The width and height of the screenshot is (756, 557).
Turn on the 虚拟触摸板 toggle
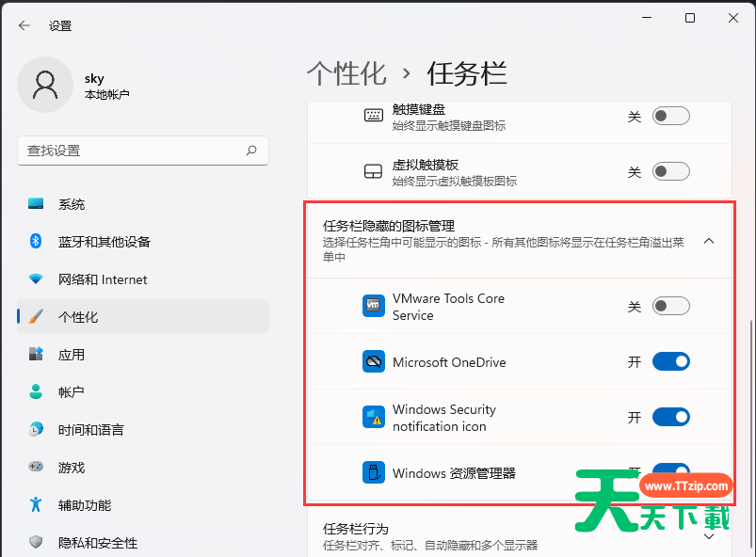[670, 171]
